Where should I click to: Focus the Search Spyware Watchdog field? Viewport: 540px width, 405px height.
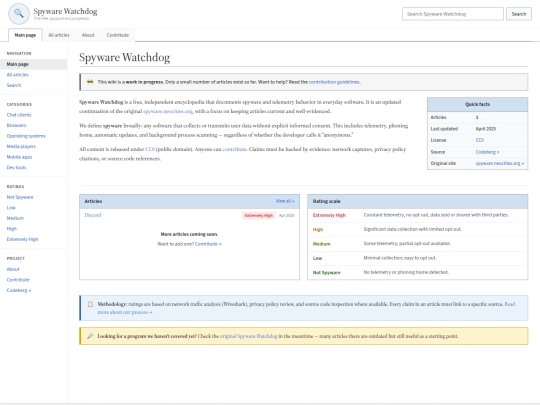tap(453, 14)
